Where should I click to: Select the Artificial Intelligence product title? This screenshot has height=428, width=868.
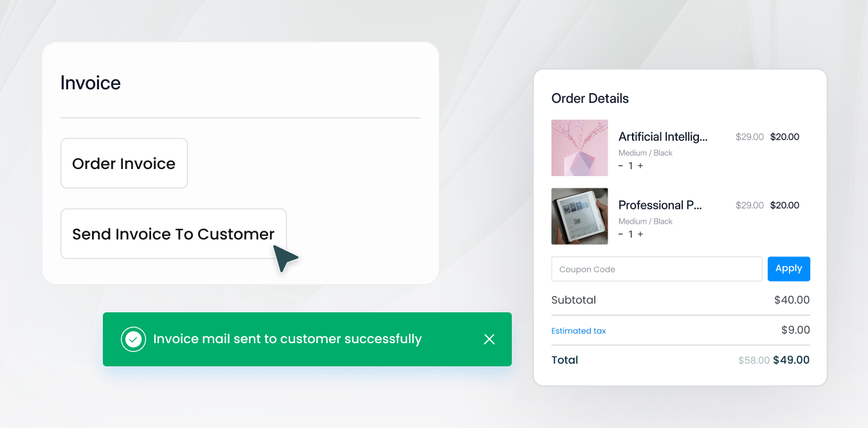(x=663, y=137)
